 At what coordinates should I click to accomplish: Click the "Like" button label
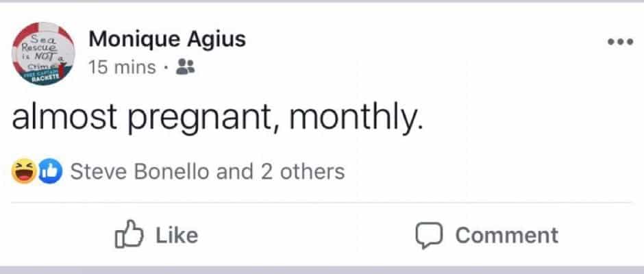(x=177, y=236)
